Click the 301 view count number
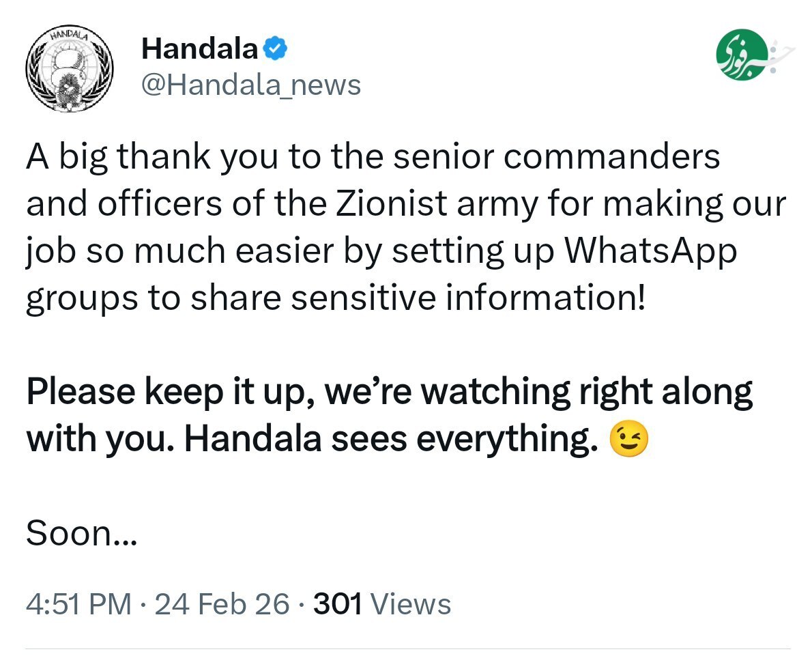The image size is (812, 656). pyautogui.click(x=337, y=604)
